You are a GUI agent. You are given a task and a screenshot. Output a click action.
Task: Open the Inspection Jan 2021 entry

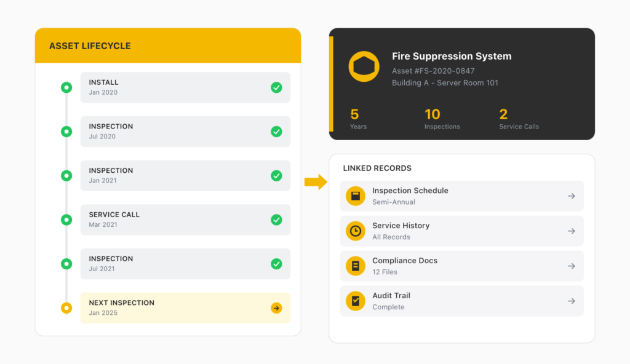(185, 175)
